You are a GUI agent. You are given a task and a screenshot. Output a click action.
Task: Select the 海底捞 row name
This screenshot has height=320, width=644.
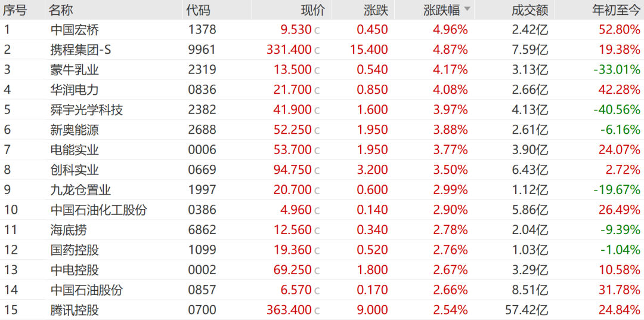(69, 230)
